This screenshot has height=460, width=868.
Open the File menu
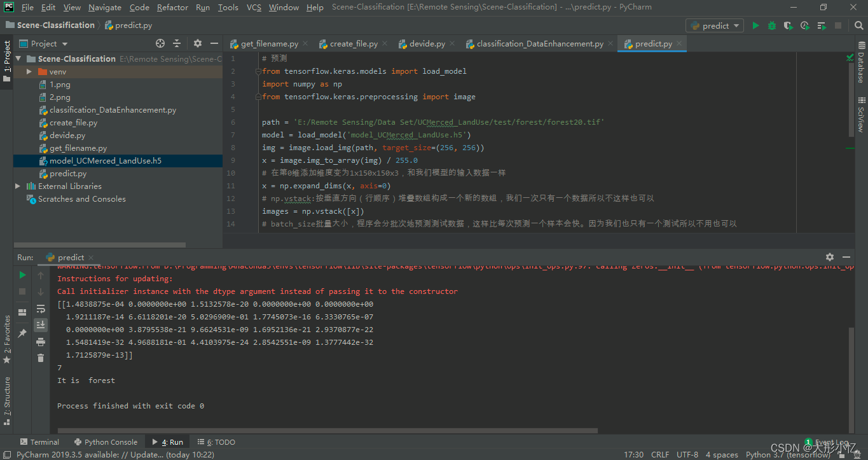[27, 7]
